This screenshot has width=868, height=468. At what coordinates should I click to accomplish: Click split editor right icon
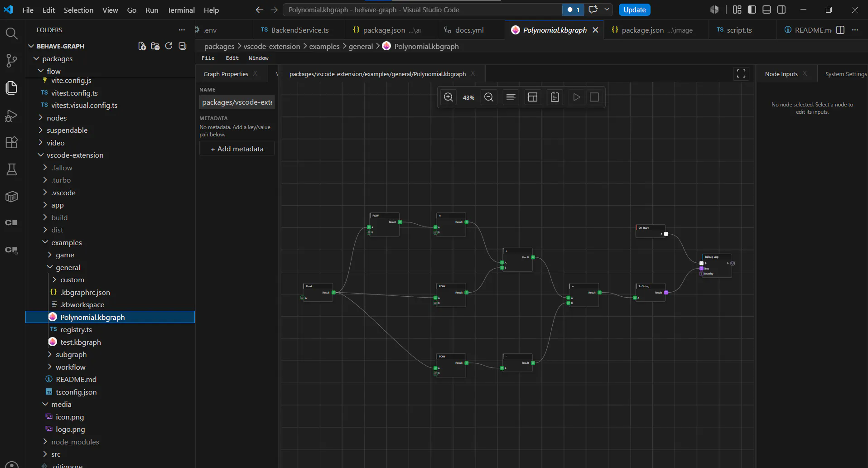pyautogui.click(x=840, y=30)
